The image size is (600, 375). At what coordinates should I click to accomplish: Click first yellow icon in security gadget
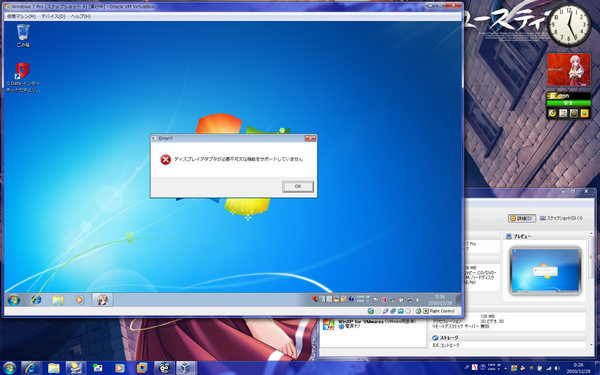click(552, 113)
